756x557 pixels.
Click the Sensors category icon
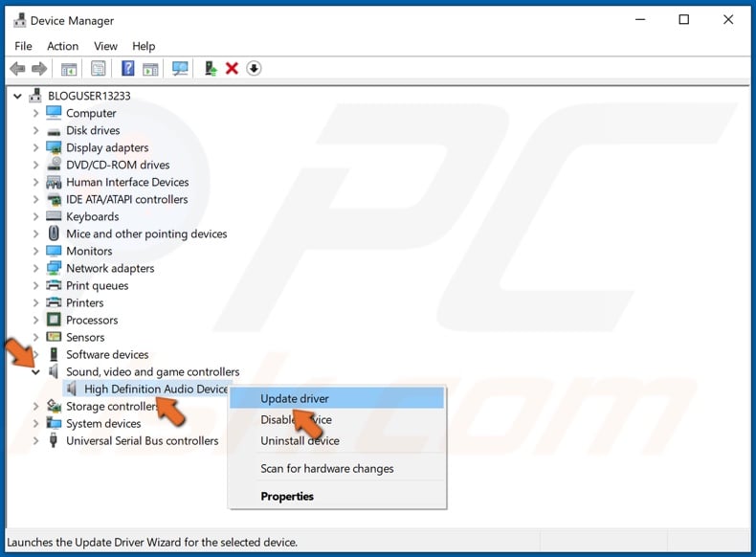54,337
